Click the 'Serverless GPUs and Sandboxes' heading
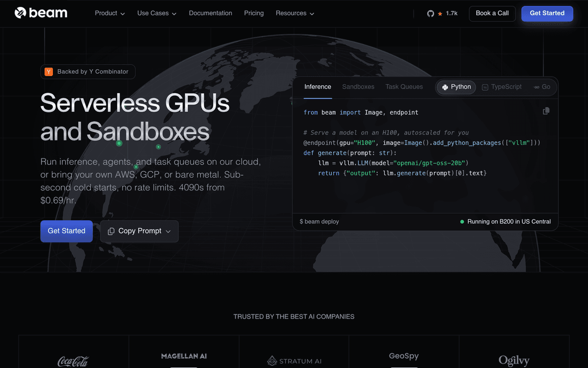Image resolution: width=588 pixels, height=368 pixels. (135, 117)
